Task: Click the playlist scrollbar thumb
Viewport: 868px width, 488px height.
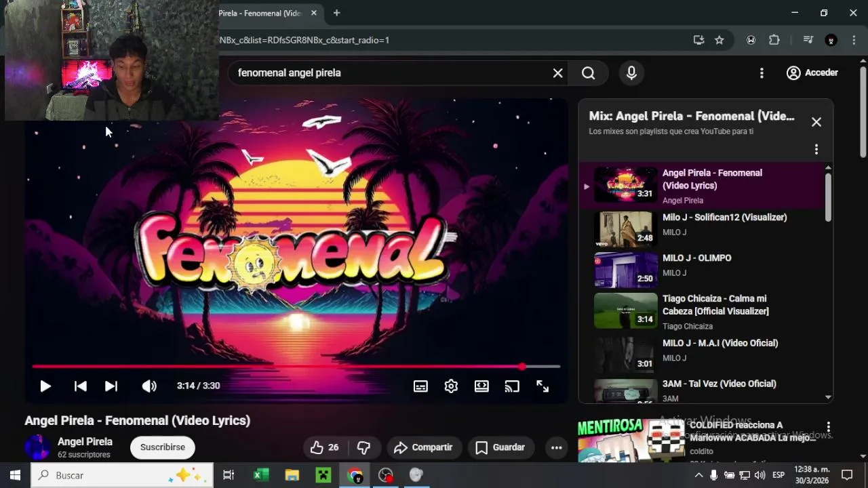Action: point(828,197)
